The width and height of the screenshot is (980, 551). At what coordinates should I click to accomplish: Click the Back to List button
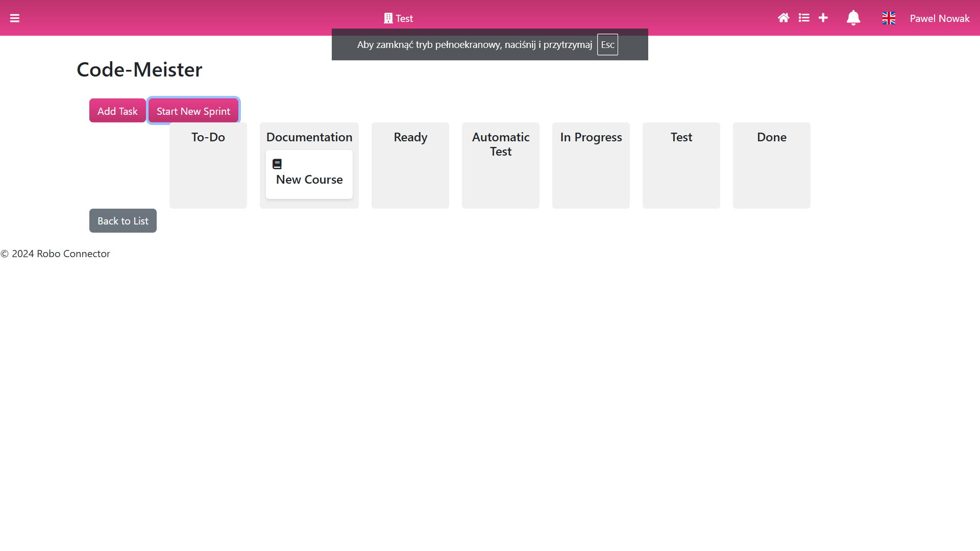[x=122, y=220]
